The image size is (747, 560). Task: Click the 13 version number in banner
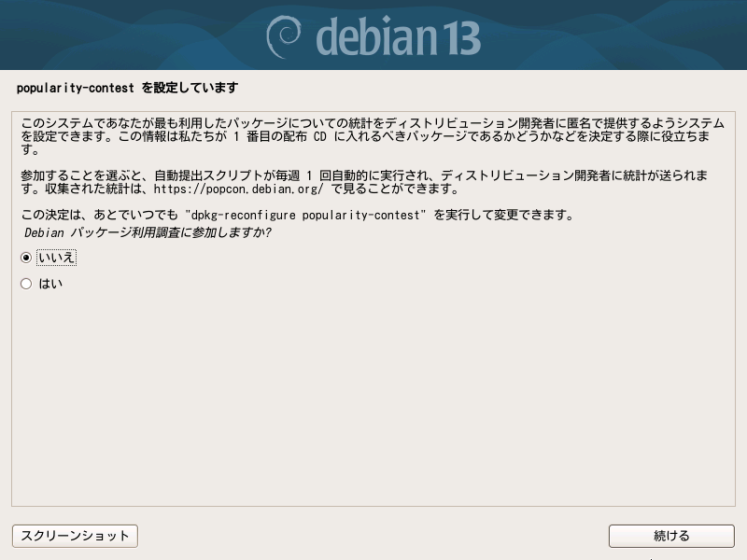point(460,38)
